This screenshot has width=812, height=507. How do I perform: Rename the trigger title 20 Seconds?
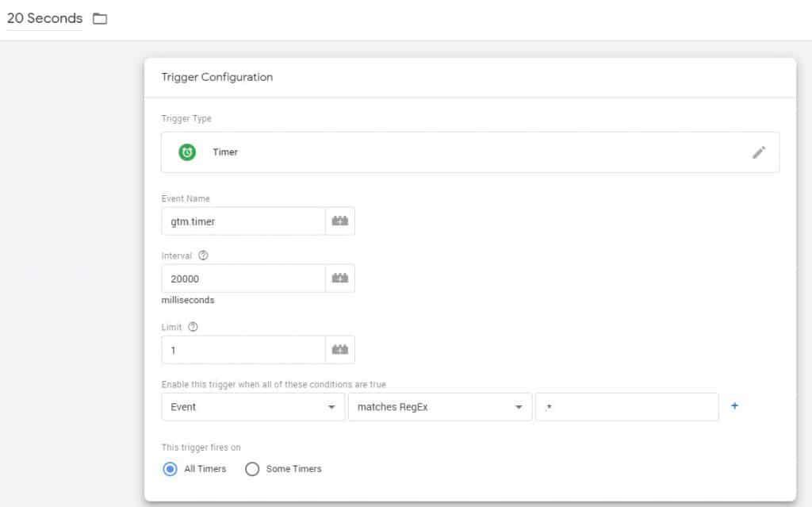[44, 18]
